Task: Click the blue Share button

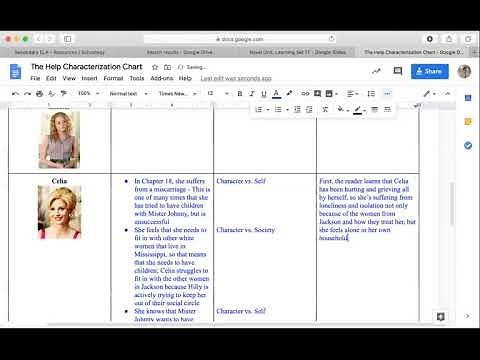Action: 429,71
